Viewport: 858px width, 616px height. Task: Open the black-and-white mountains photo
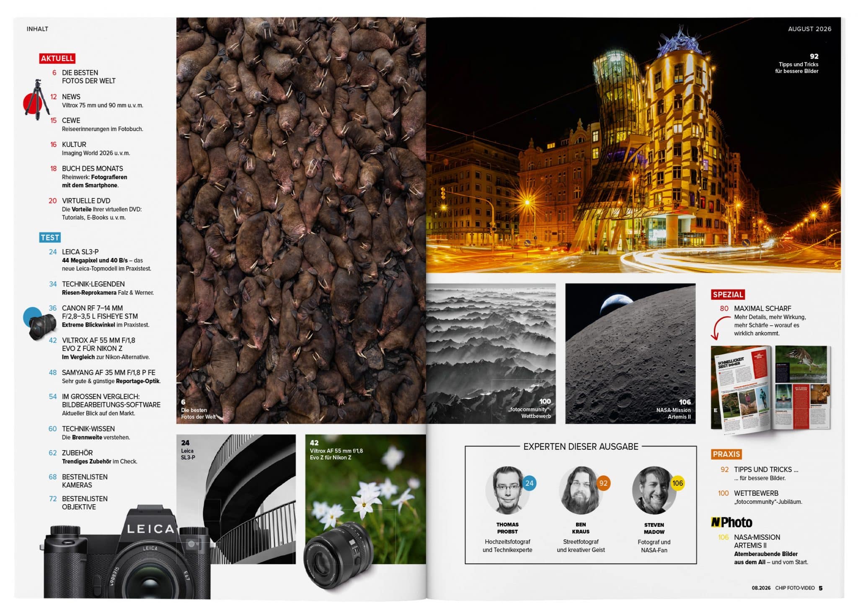pos(491,353)
